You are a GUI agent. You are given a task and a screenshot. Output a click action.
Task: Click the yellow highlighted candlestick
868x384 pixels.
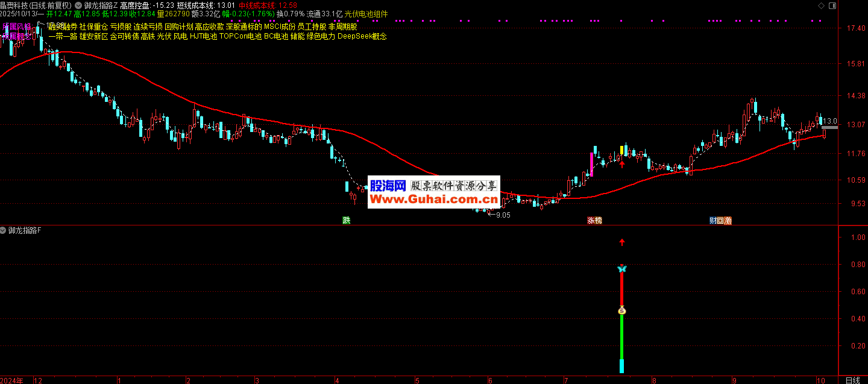pos(622,150)
